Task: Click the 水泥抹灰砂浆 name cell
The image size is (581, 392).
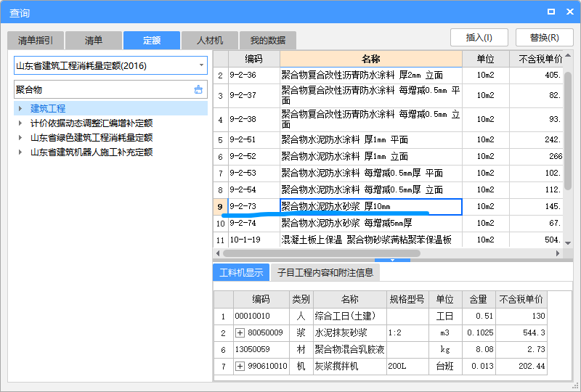Action: coord(350,332)
